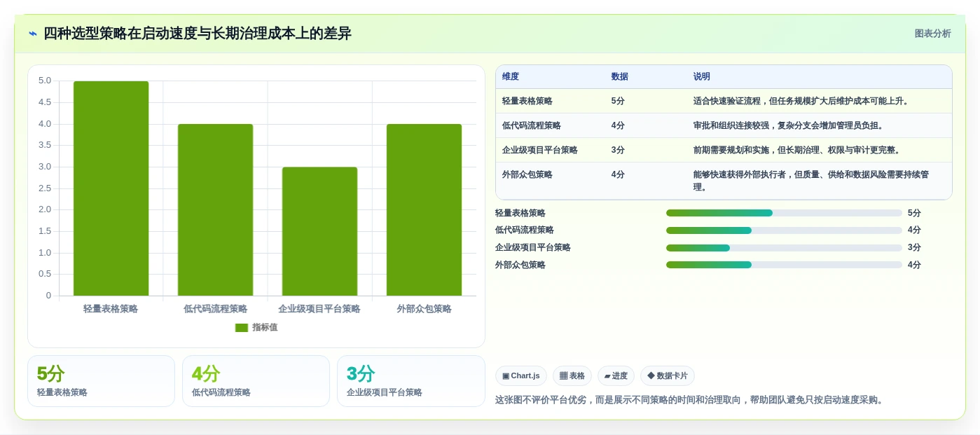980x435 pixels.
Task: Click the 低代码流程策略 x-axis label
Action: [215, 309]
